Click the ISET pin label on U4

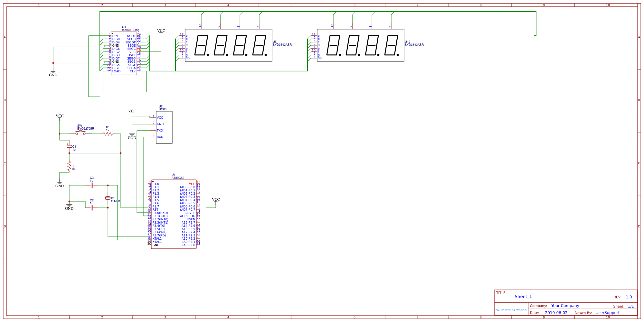(x=132, y=55)
